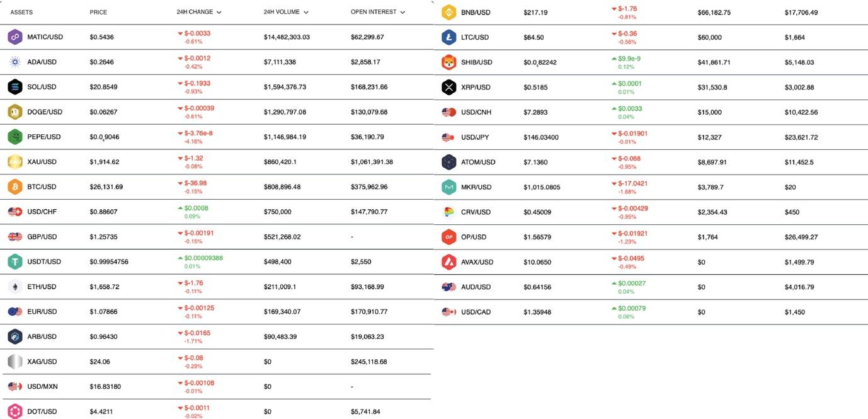Select the USD/JPY row price
The image size is (868, 419).
[540, 137]
